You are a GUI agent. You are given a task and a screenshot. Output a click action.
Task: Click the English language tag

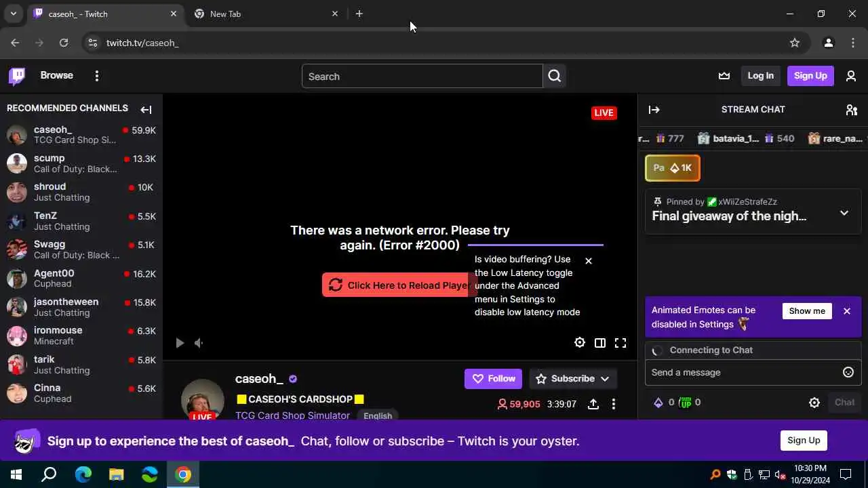[378, 415]
